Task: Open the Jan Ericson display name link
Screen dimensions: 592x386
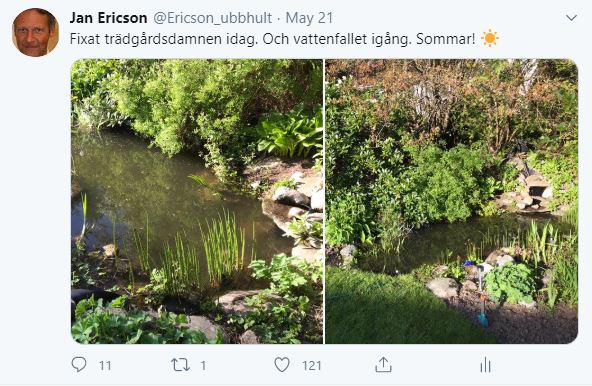Action: [108, 18]
